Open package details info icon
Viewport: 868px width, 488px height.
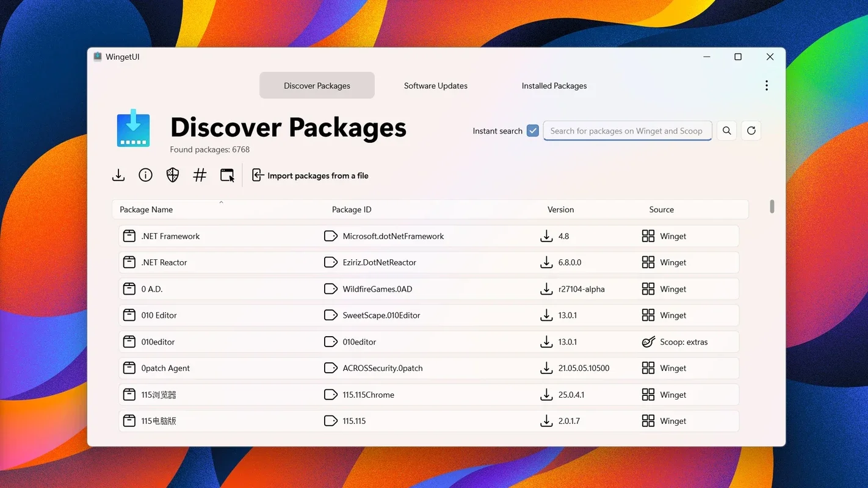(145, 176)
